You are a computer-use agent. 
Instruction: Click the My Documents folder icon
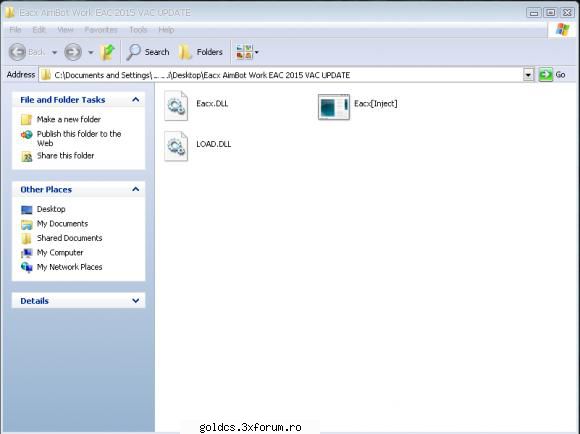(27, 224)
